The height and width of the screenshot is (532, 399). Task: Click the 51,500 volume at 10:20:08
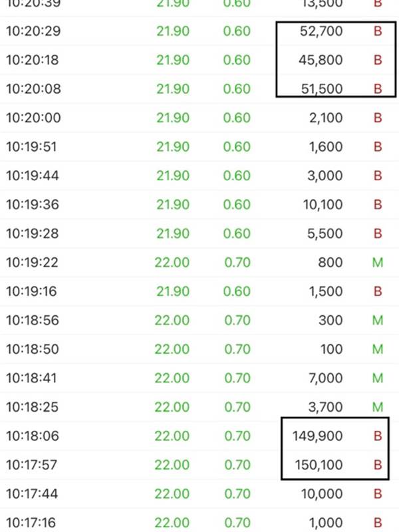(322, 89)
